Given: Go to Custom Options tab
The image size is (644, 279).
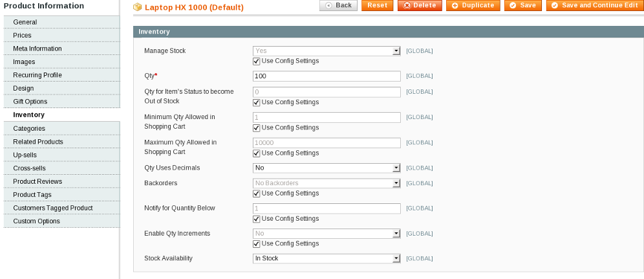Looking at the screenshot, I should pyautogui.click(x=61, y=221).
